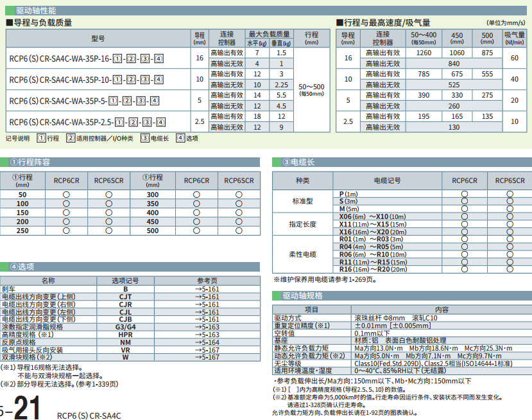Click the boxed ④ 选项 legend icon

pos(180,138)
